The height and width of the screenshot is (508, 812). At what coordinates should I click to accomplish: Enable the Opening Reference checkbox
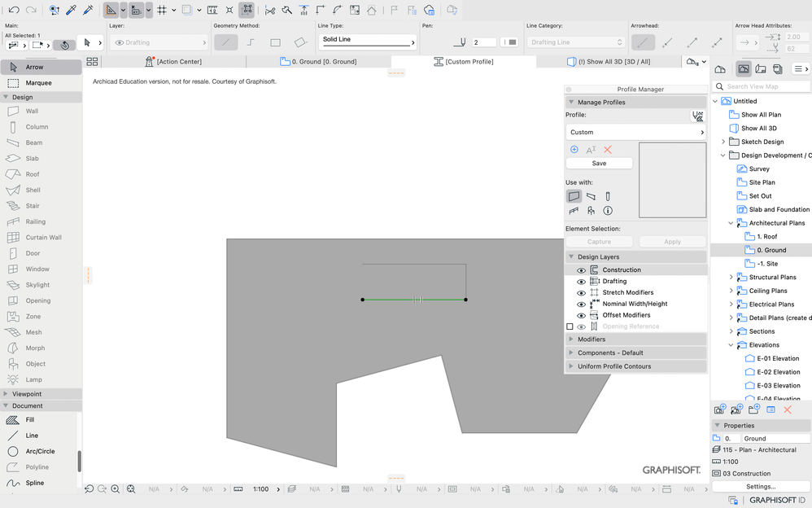(x=570, y=326)
